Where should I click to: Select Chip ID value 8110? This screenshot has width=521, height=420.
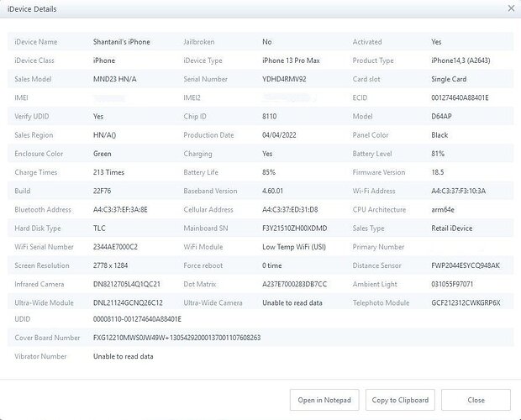point(269,116)
